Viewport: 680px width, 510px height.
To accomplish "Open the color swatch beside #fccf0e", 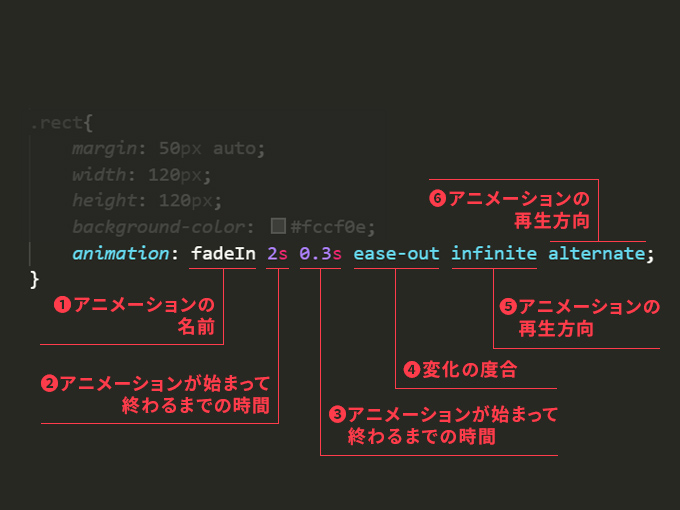I will pyautogui.click(x=279, y=226).
